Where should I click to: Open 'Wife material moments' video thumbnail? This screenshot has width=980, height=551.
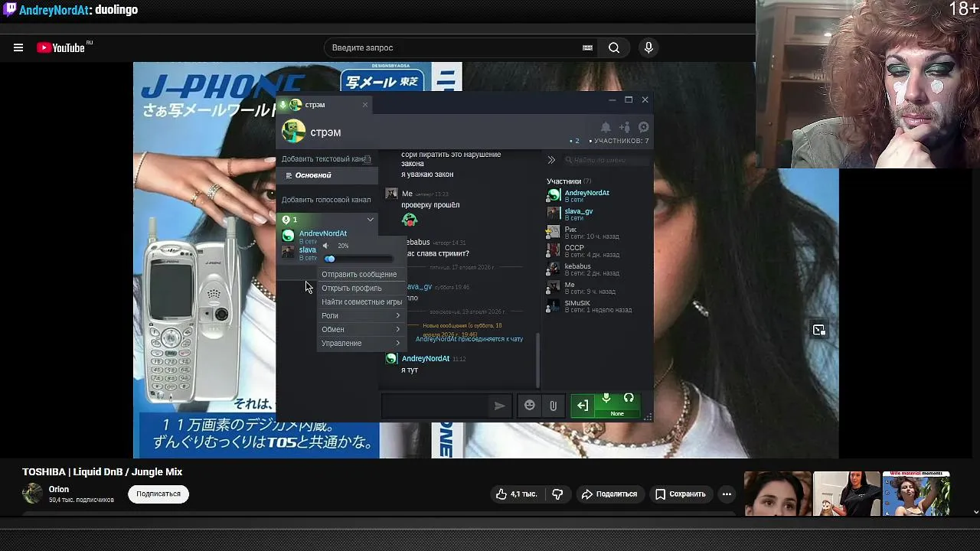click(x=916, y=494)
